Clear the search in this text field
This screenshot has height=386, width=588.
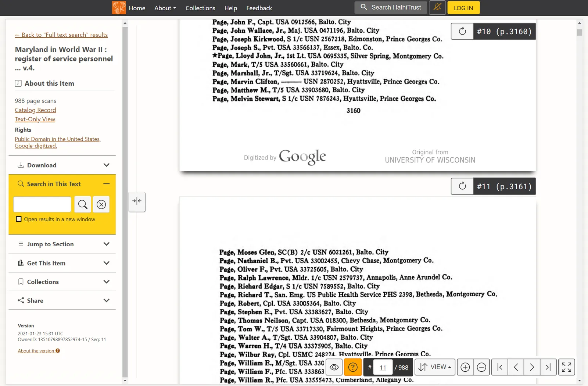pos(101,204)
